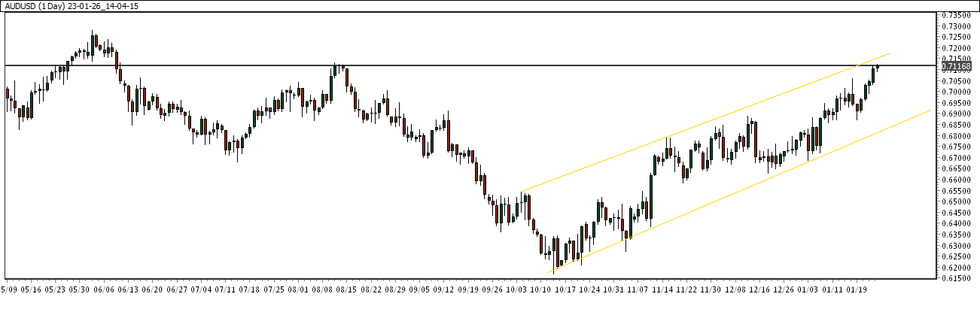
Task: Click the 09/12 date axis label
Action: pyautogui.click(x=445, y=289)
